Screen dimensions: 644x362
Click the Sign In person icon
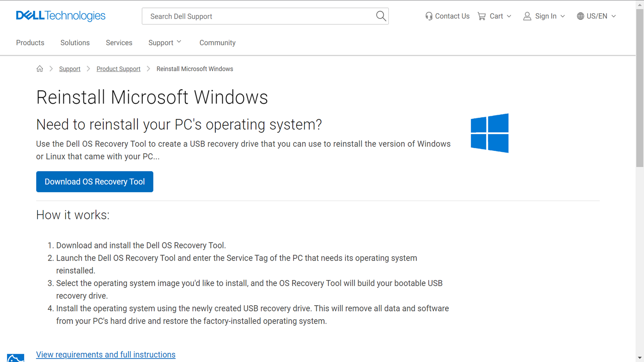pos(527,16)
